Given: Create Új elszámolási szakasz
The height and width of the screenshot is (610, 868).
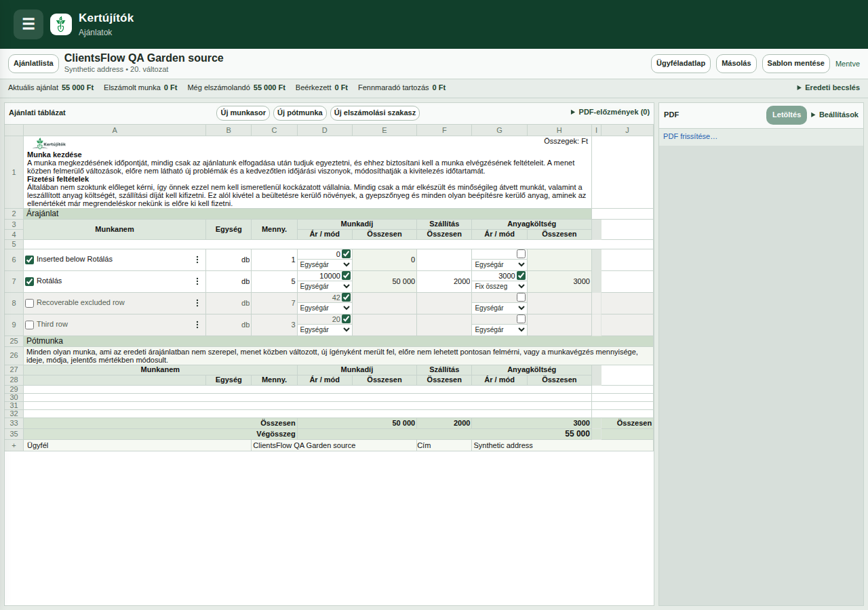Looking at the screenshot, I should tap(375, 113).
